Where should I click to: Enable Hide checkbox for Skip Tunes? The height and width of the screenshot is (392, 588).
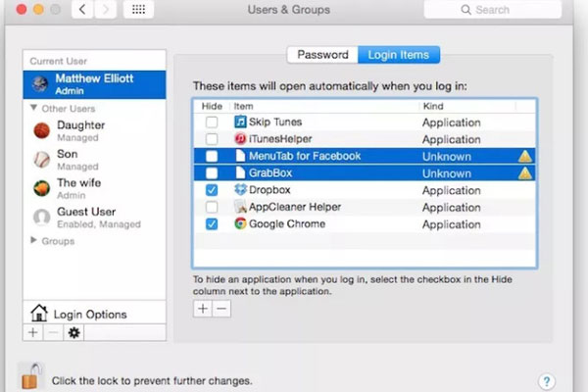(212, 122)
